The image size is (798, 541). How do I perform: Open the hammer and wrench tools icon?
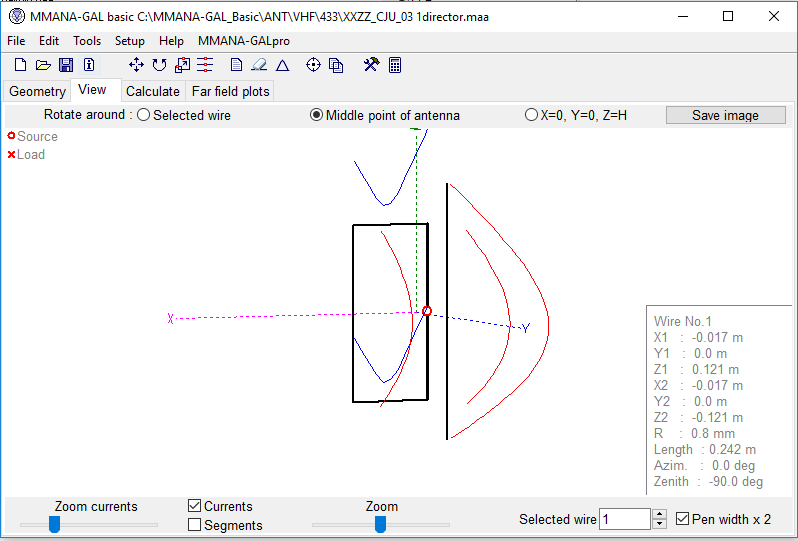pyautogui.click(x=371, y=65)
